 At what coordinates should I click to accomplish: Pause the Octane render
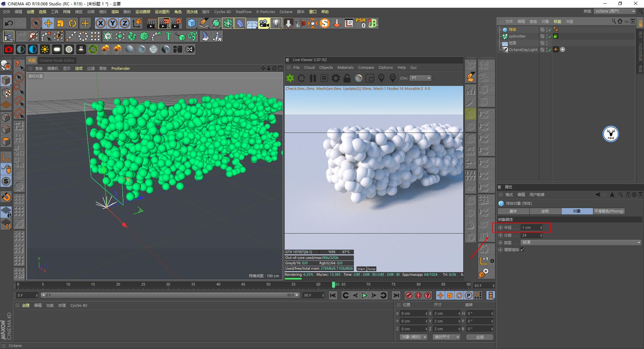pos(312,78)
